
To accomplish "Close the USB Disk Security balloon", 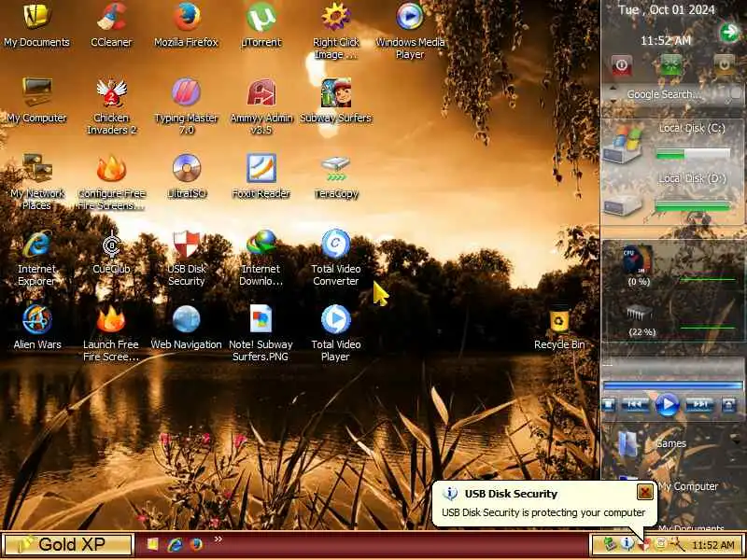I will (644, 492).
